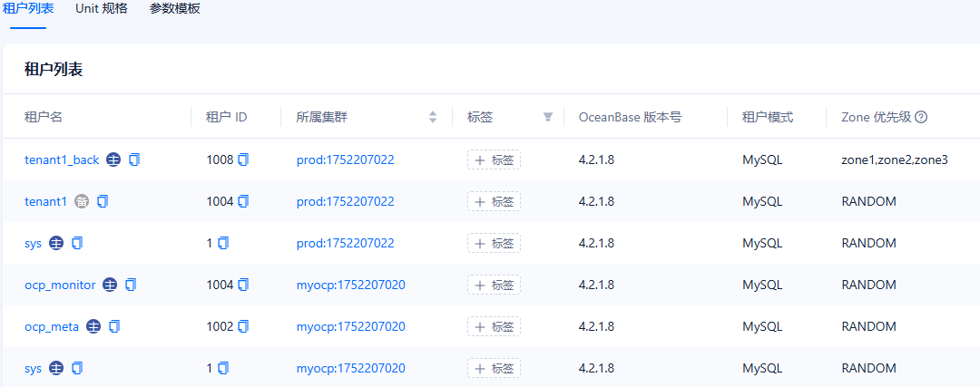Add 标签 to ocp_meta
This screenshot has height=387, width=980.
(494, 326)
